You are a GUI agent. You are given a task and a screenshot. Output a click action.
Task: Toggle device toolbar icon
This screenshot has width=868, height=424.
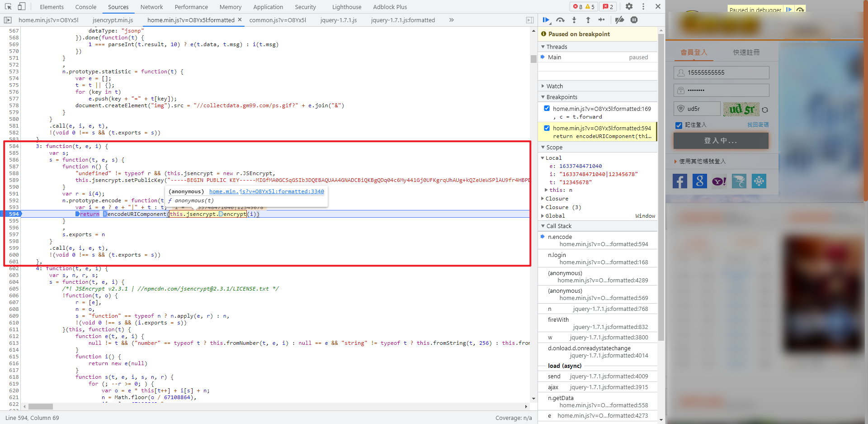(x=22, y=6)
